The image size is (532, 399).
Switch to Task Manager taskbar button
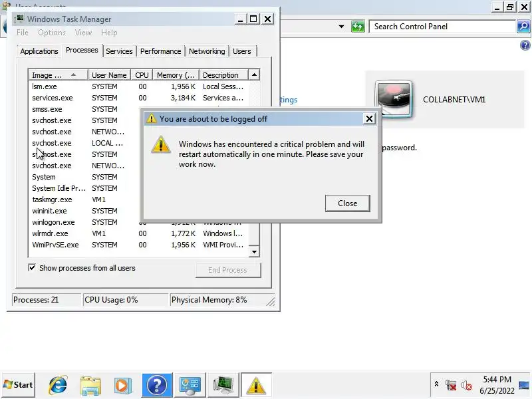tap(223, 385)
